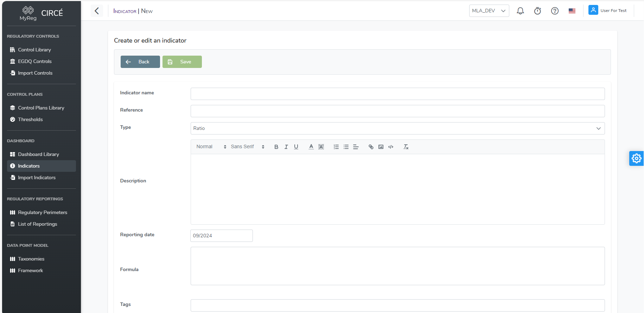The height and width of the screenshot is (313, 644).
Task: Toggle bold formatting
Action: pyautogui.click(x=276, y=147)
